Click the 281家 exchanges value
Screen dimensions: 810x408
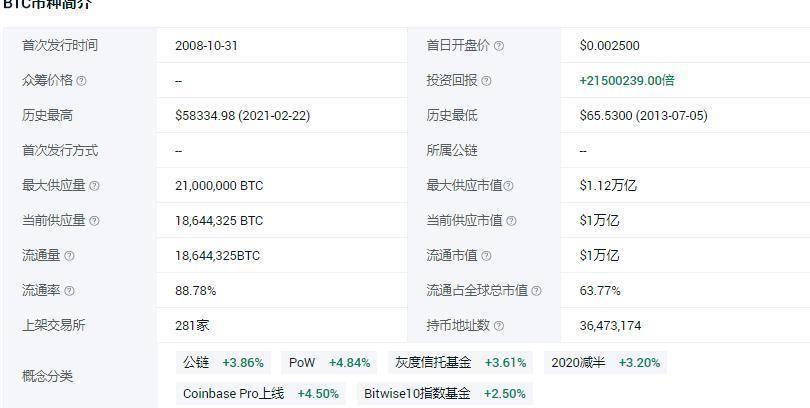coord(192,326)
